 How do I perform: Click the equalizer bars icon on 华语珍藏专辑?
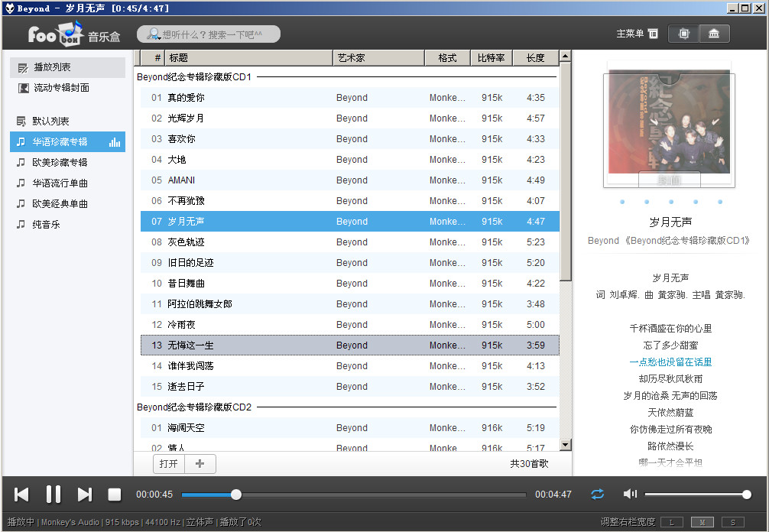(x=114, y=142)
